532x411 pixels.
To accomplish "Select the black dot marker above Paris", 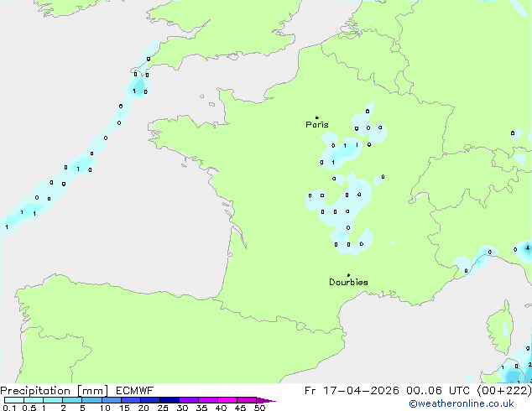I will (x=317, y=117).
